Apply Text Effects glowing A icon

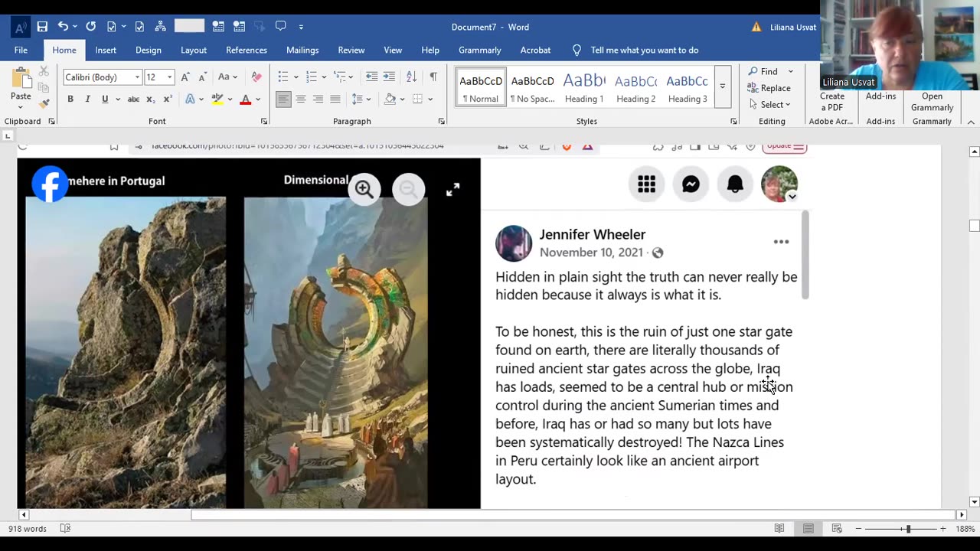coord(190,99)
